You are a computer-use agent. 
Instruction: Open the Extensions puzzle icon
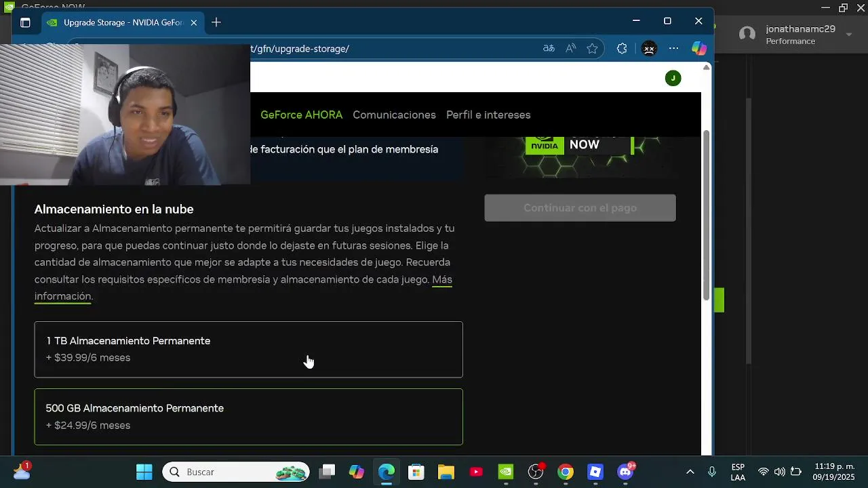click(622, 48)
